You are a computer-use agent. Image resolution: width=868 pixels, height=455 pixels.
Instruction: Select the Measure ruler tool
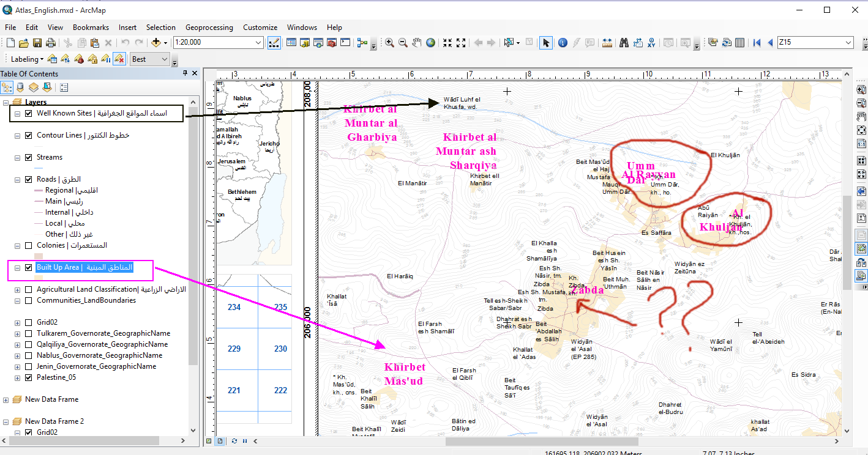[x=607, y=43]
